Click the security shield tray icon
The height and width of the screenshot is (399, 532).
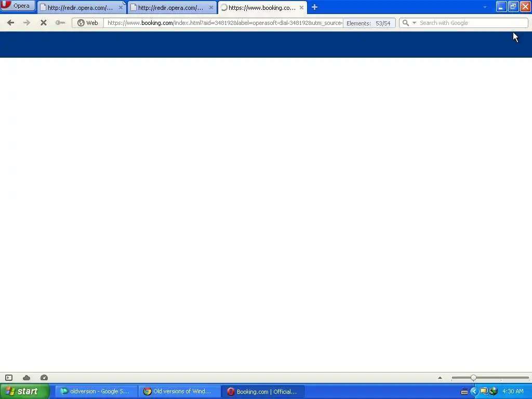(x=494, y=392)
